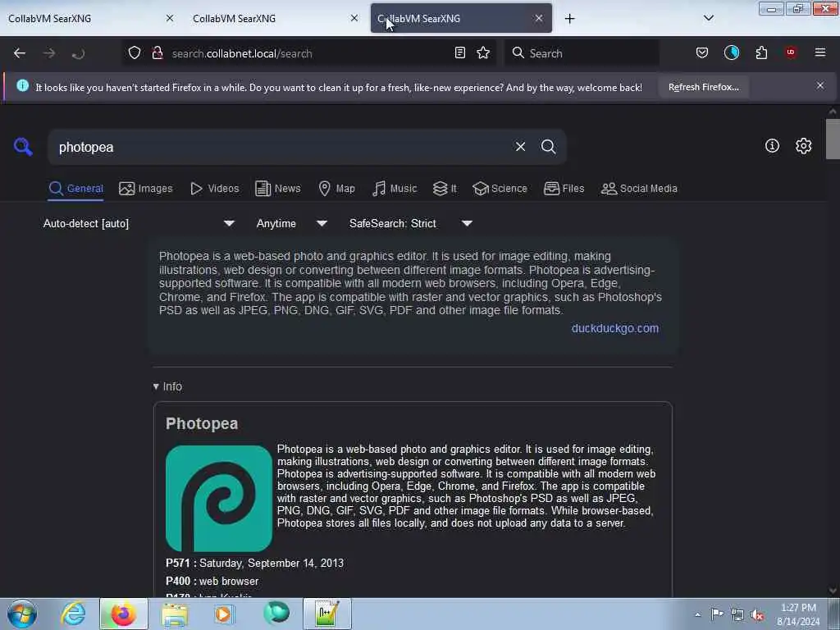Image resolution: width=840 pixels, height=630 pixels.
Task: Show hidden tray icons arrow
Action: coord(697,614)
